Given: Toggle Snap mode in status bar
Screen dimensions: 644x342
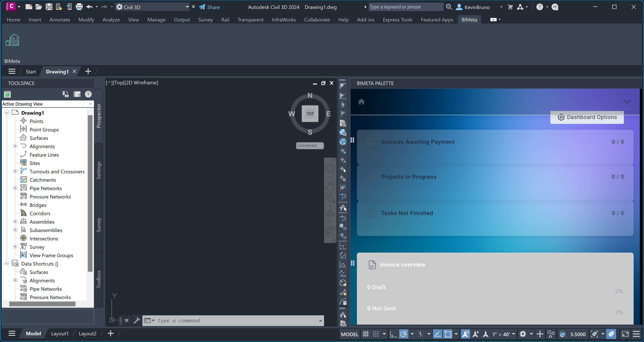Looking at the screenshot, I should (x=376, y=334).
